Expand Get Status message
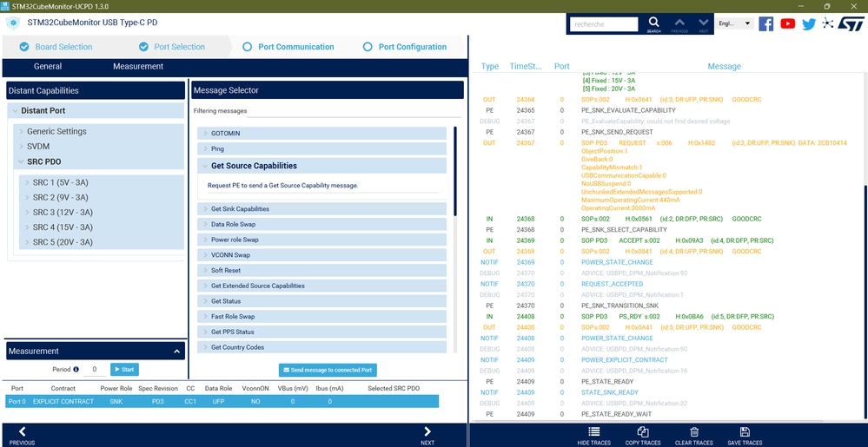 coord(321,301)
